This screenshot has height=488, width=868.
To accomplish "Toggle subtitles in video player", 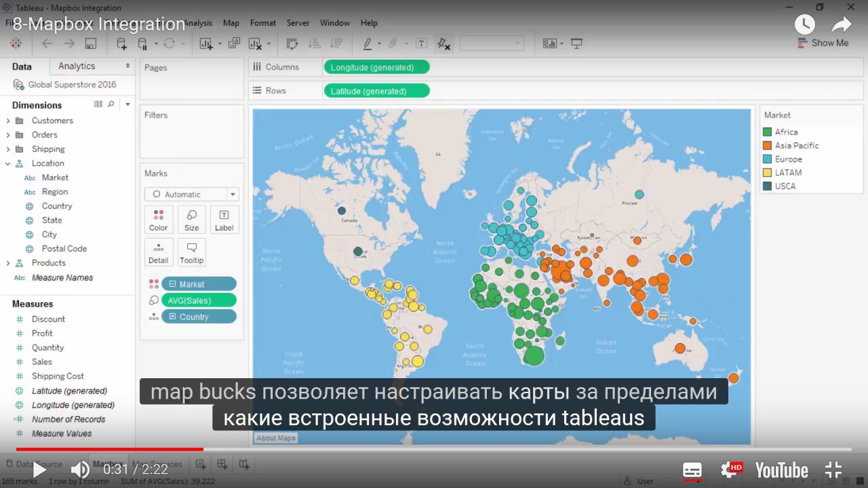I will [x=692, y=470].
